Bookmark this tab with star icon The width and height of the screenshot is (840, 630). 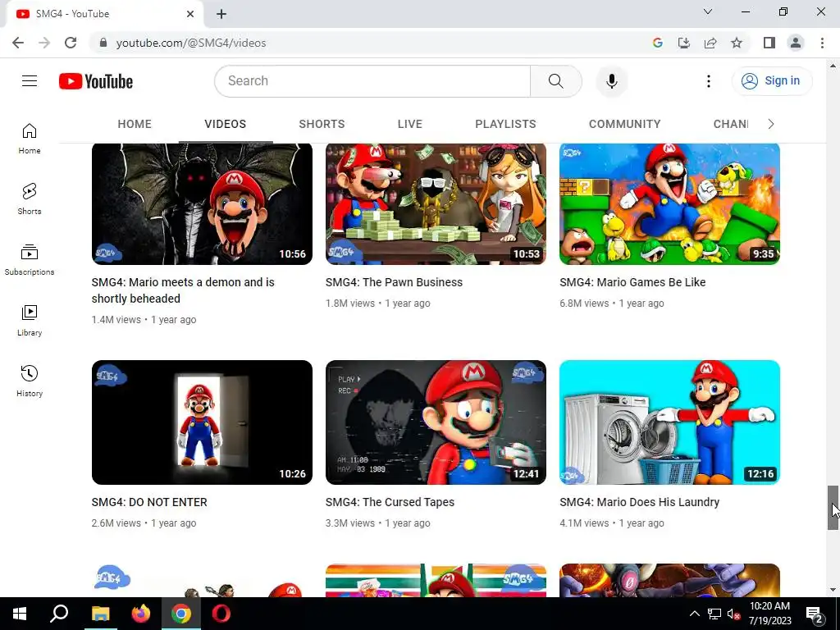point(737,43)
